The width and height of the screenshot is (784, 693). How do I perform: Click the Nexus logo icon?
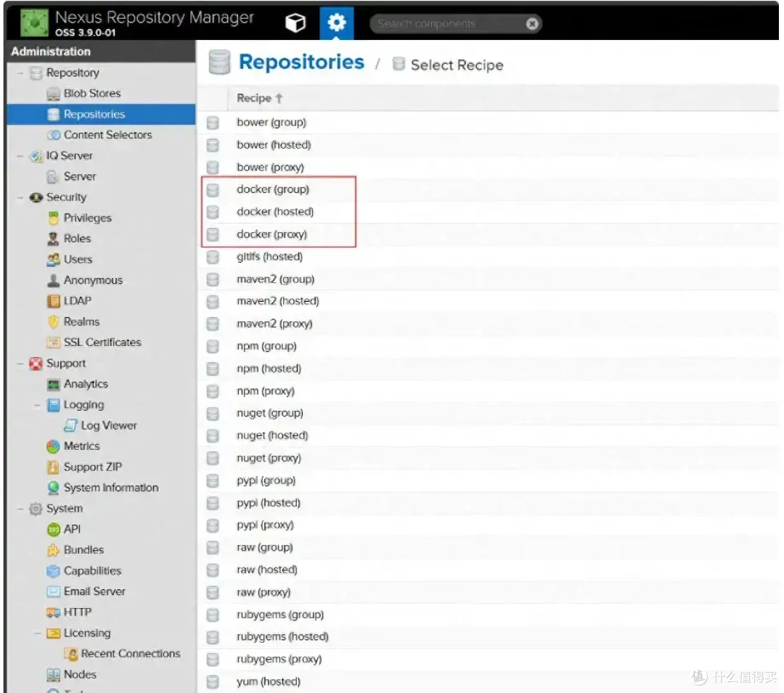pyautogui.click(x=34, y=23)
